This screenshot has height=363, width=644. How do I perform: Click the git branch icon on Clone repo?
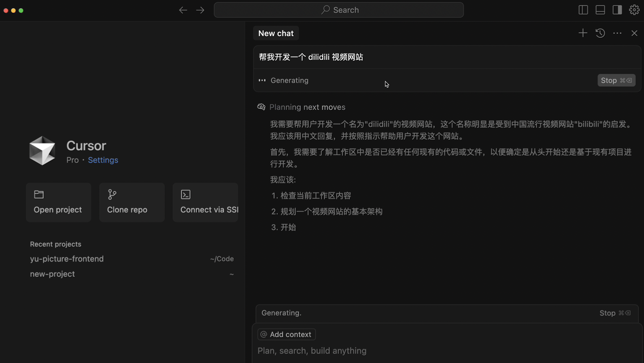point(112,194)
